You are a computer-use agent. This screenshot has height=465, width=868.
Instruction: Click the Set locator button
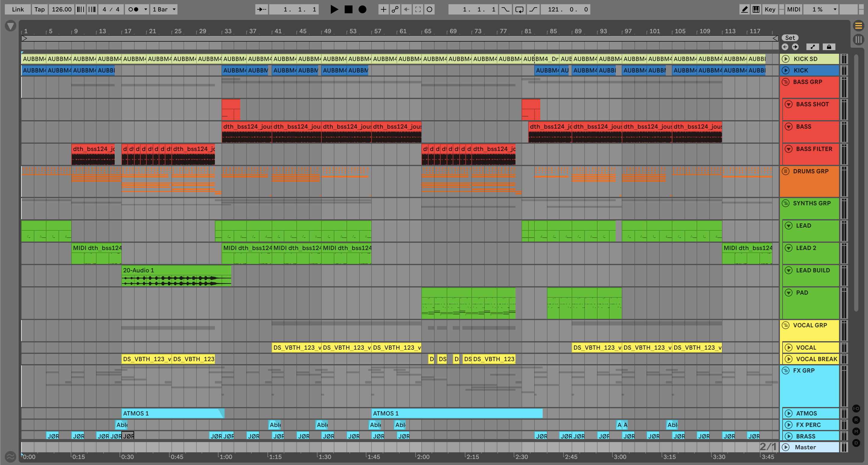click(790, 38)
